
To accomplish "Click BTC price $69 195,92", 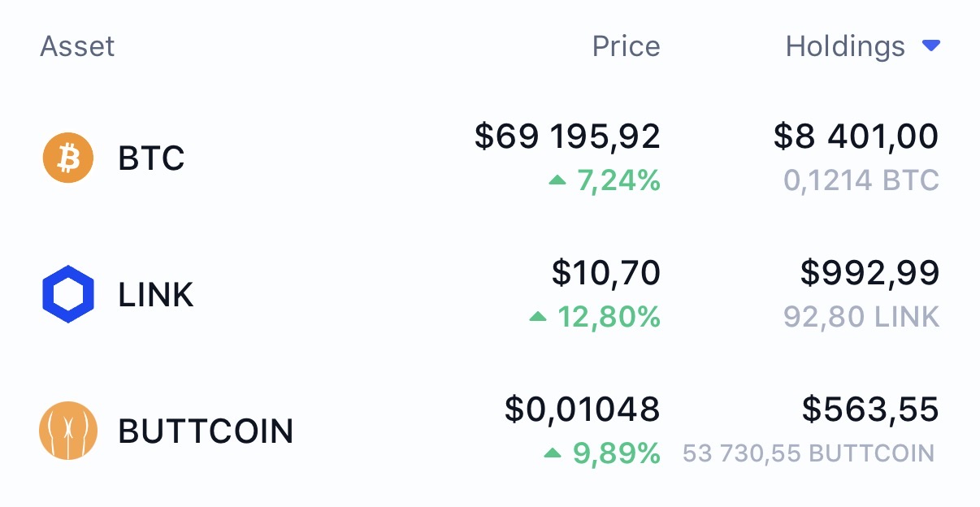I will click(x=567, y=136).
